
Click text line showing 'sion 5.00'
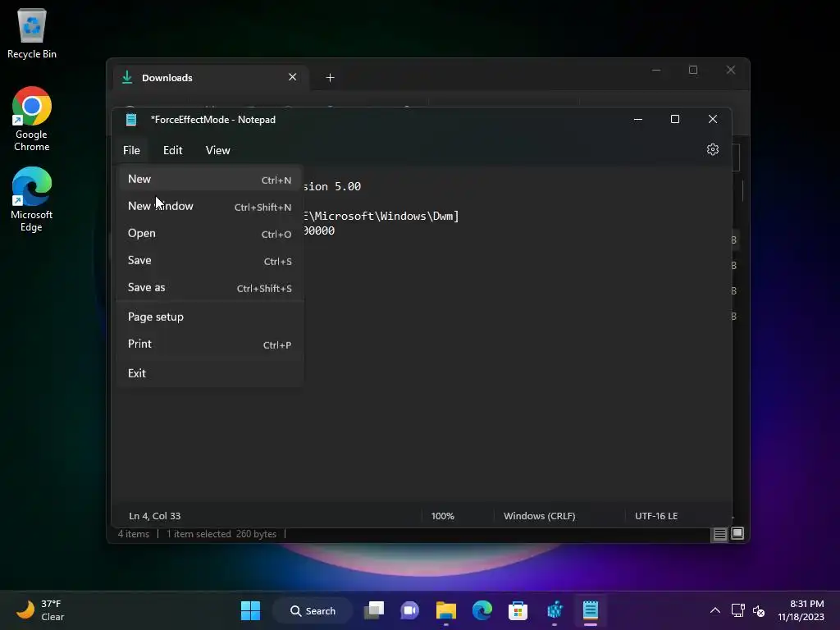pyautogui.click(x=332, y=186)
